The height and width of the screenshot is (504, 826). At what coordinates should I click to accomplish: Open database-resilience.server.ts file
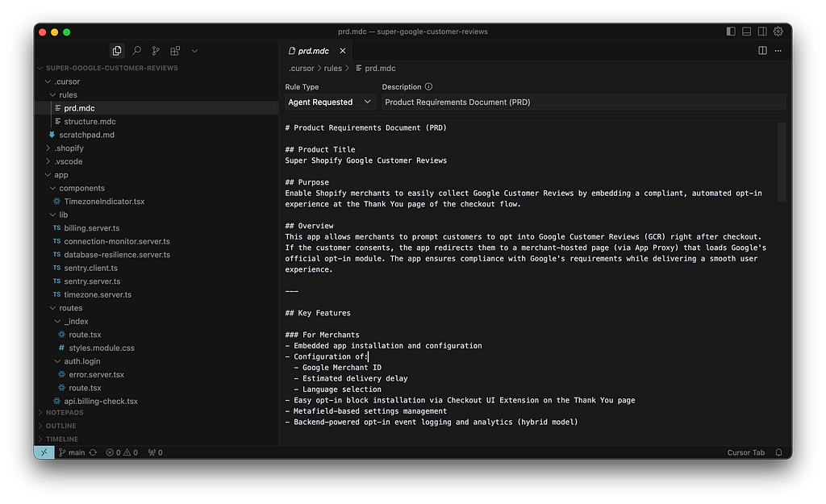(117, 255)
